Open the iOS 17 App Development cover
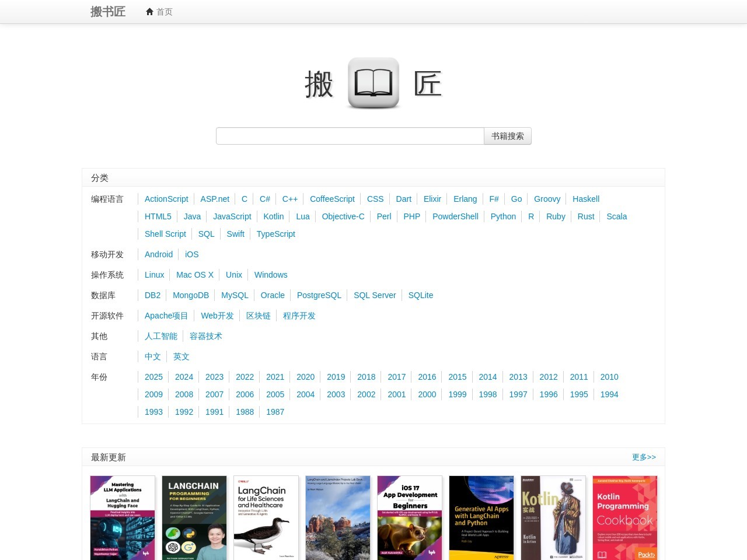This screenshot has width=747, height=560. click(x=410, y=517)
